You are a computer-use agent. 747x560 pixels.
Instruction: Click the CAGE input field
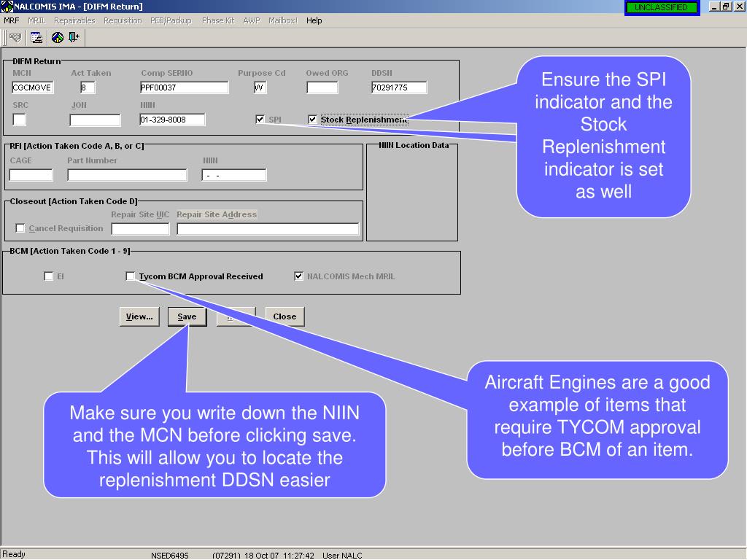[x=31, y=175]
